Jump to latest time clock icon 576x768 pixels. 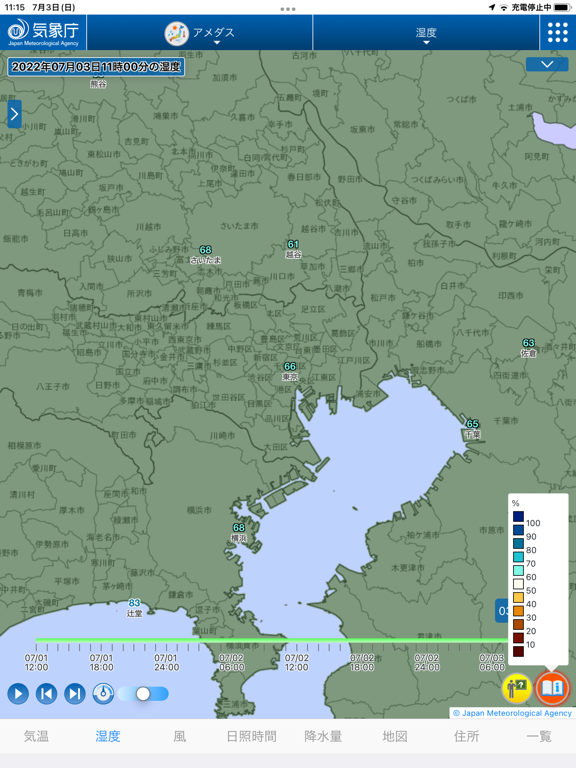(x=103, y=694)
